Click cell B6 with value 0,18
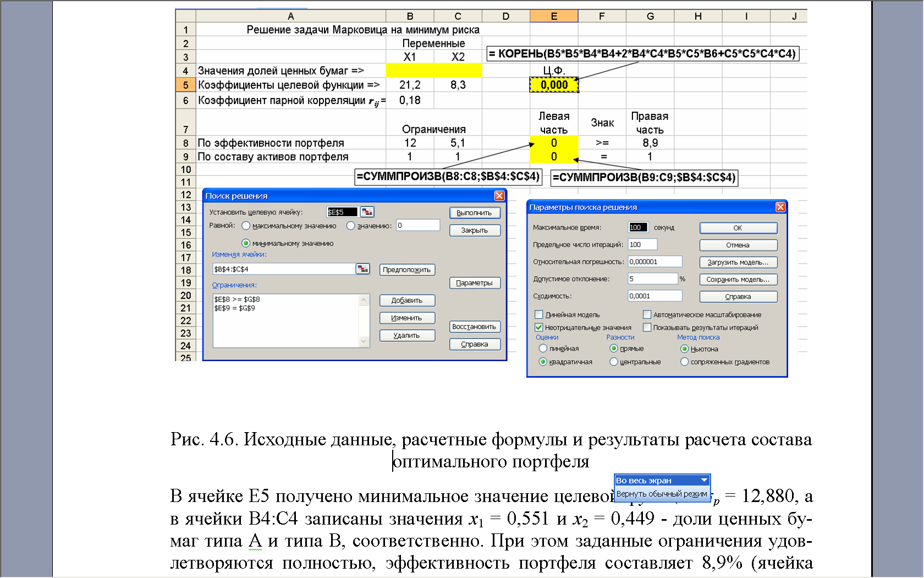The image size is (924, 578). pos(410,100)
